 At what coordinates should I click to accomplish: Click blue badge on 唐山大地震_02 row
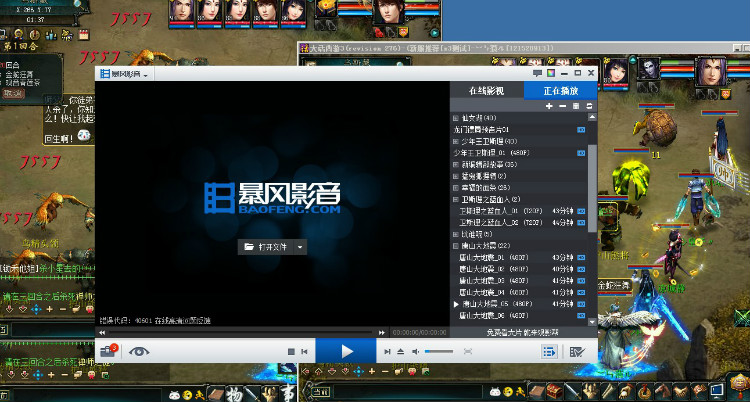click(581, 269)
